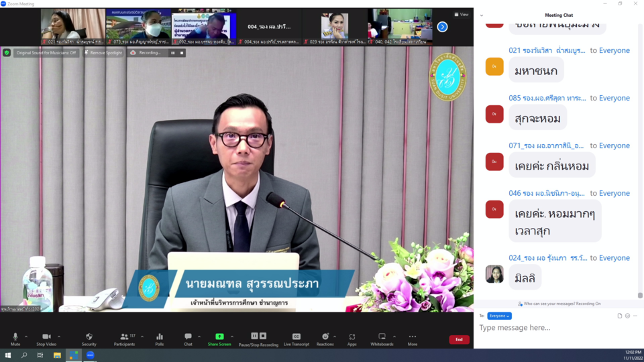644x362 pixels.
Task: Open the chat emoji picker
Action: pos(628,316)
